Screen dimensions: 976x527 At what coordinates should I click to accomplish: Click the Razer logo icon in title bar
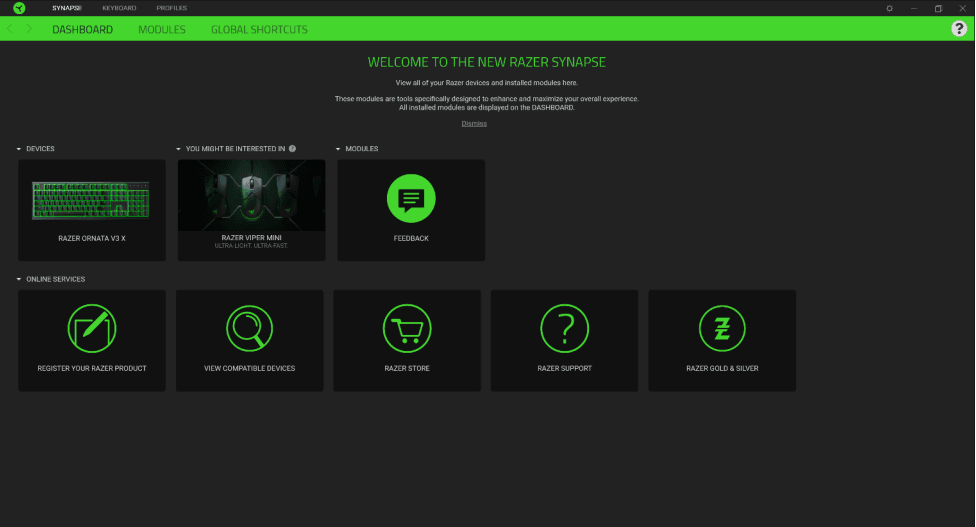18,8
